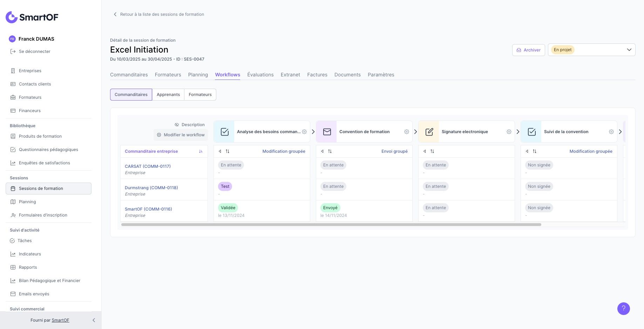Select the Commanditaires workflow filter
The image size is (644, 329).
(x=131, y=95)
